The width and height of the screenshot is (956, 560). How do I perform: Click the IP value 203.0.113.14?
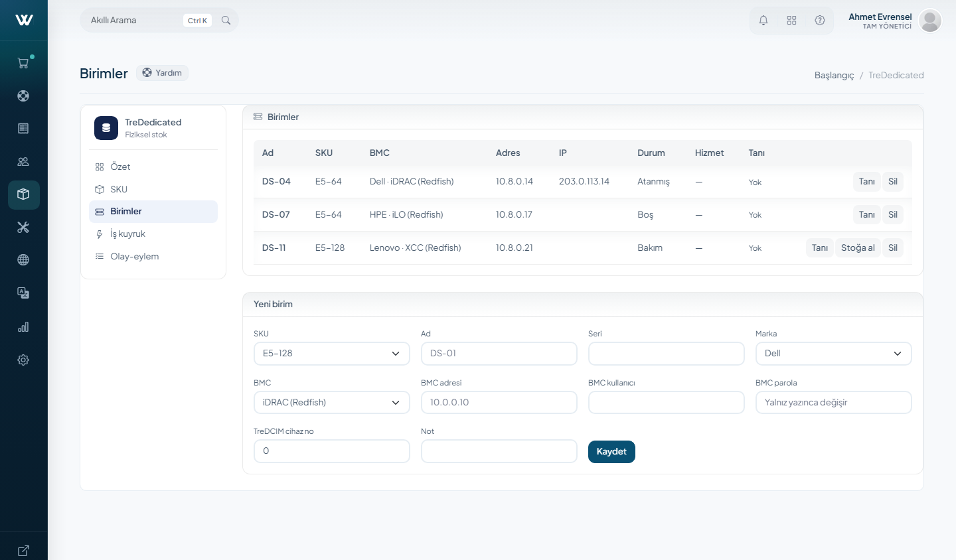(x=584, y=182)
